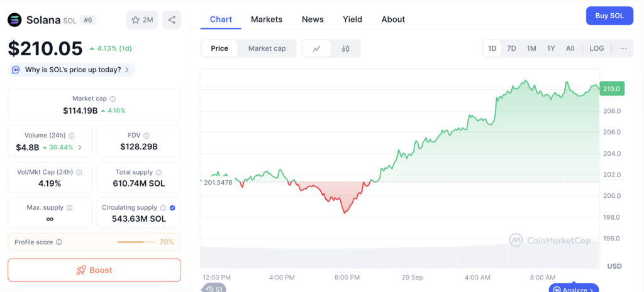Click the USD currency label
Viewport: 644px width, 292px height.
point(614,266)
